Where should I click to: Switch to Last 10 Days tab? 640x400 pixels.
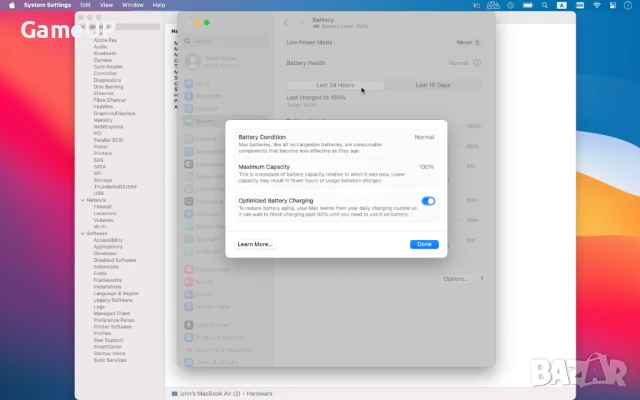pyautogui.click(x=433, y=85)
